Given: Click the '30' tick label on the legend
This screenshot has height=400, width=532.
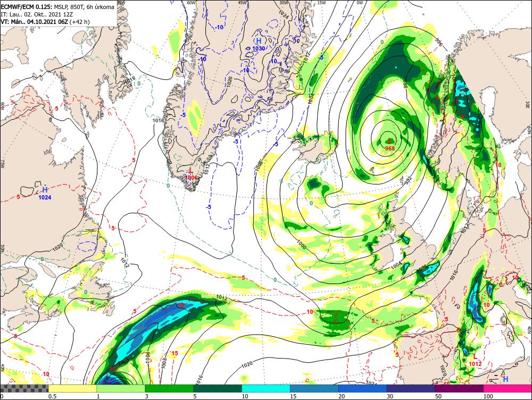Looking at the screenshot, I should coord(390,396).
